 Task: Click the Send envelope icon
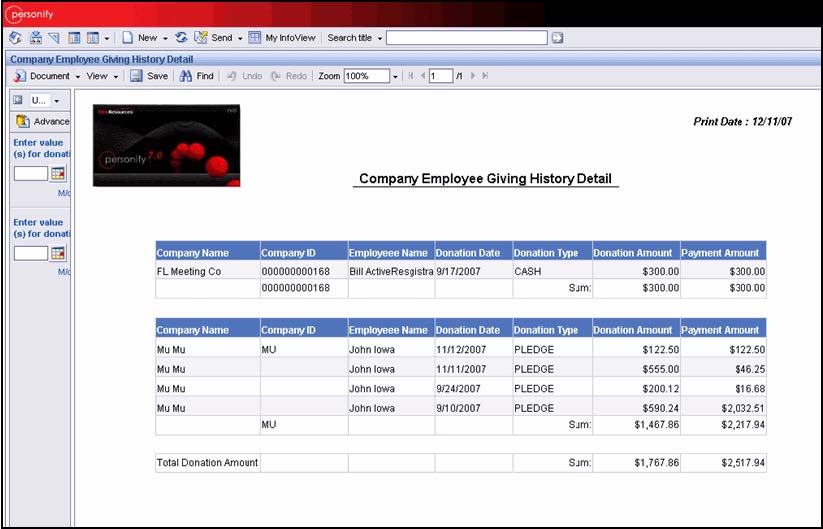tap(201, 38)
